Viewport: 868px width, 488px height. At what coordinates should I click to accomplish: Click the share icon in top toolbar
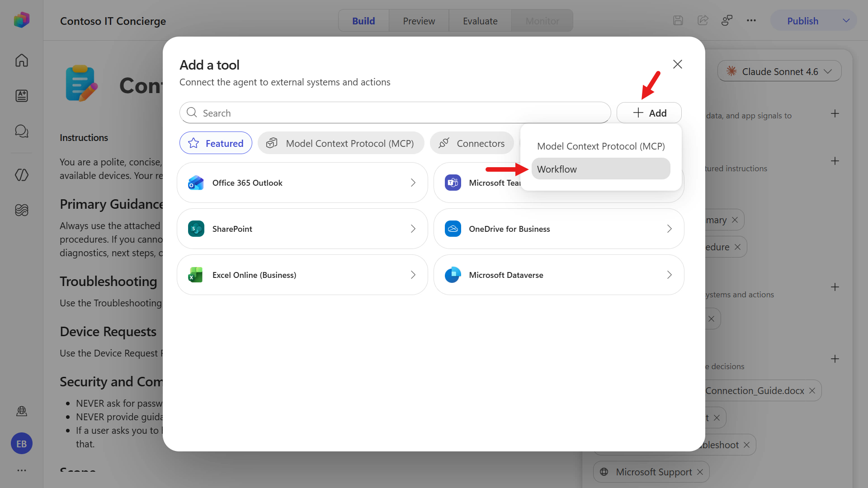click(x=703, y=20)
